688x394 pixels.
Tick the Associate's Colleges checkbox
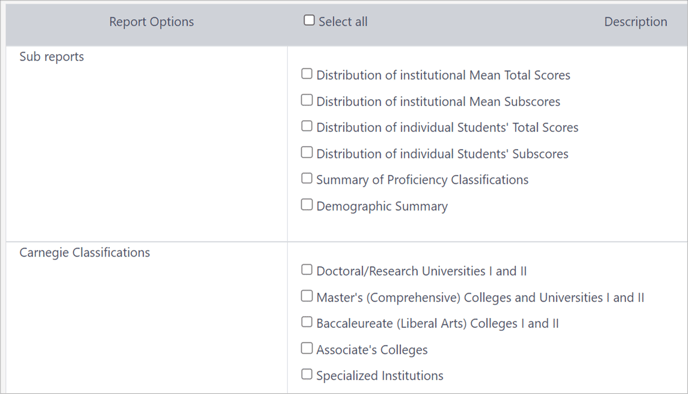click(x=307, y=348)
